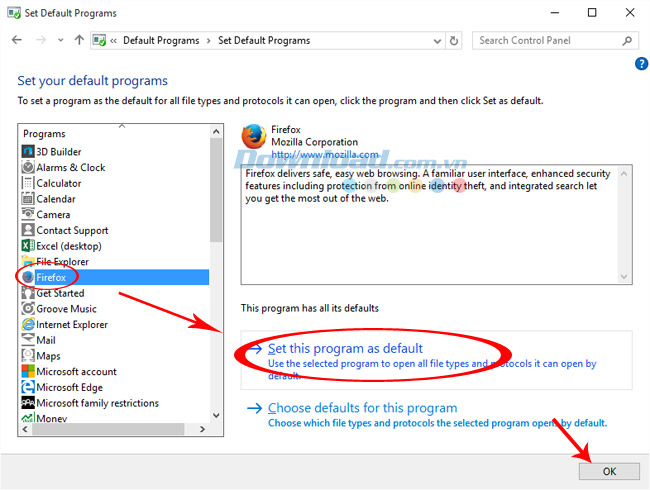Click the Contact Support icon
Image resolution: width=650 pixels, height=490 pixels.
click(x=28, y=230)
